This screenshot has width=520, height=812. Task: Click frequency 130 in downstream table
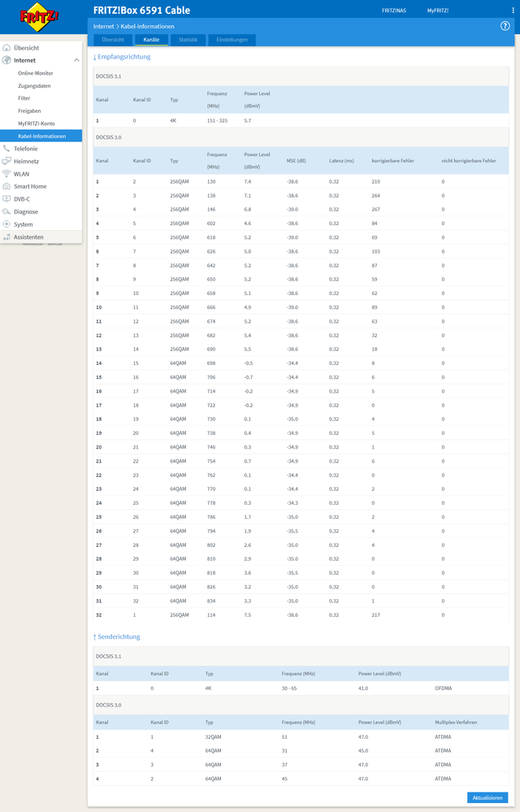click(x=211, y=182)
